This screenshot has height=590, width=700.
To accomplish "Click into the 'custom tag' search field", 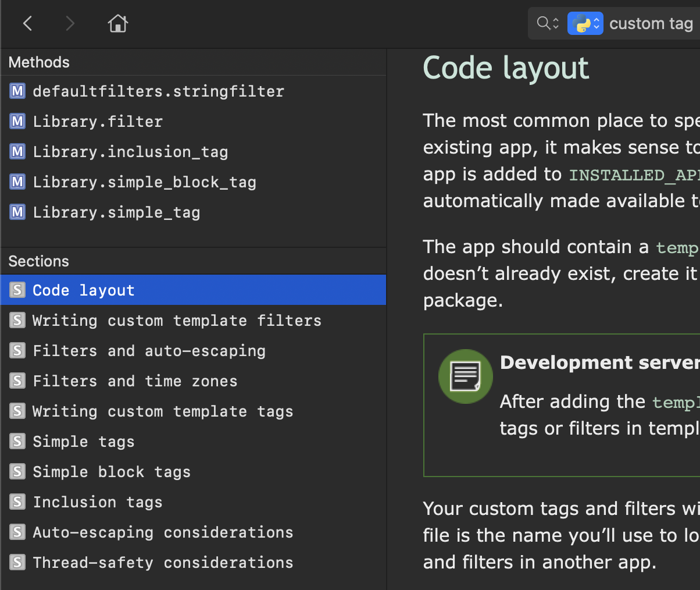I will point(651,24).
